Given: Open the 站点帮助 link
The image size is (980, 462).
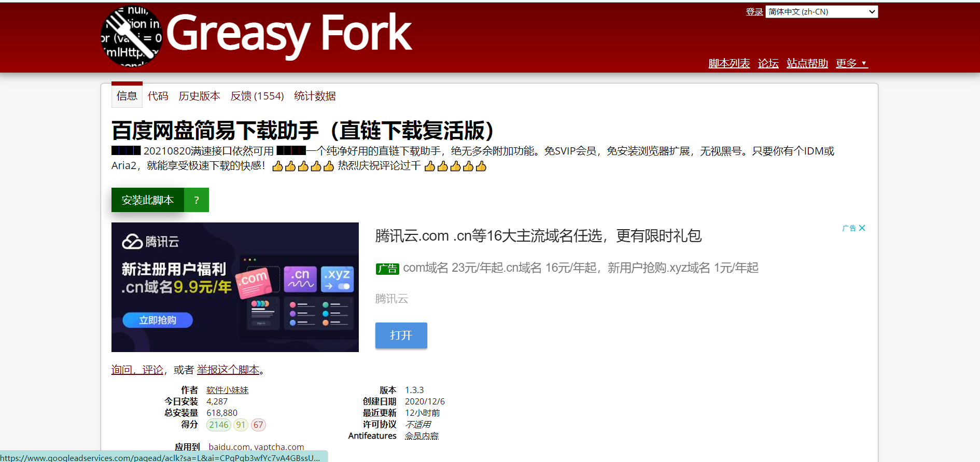Looking at the screenshot, I should [807, 63].
